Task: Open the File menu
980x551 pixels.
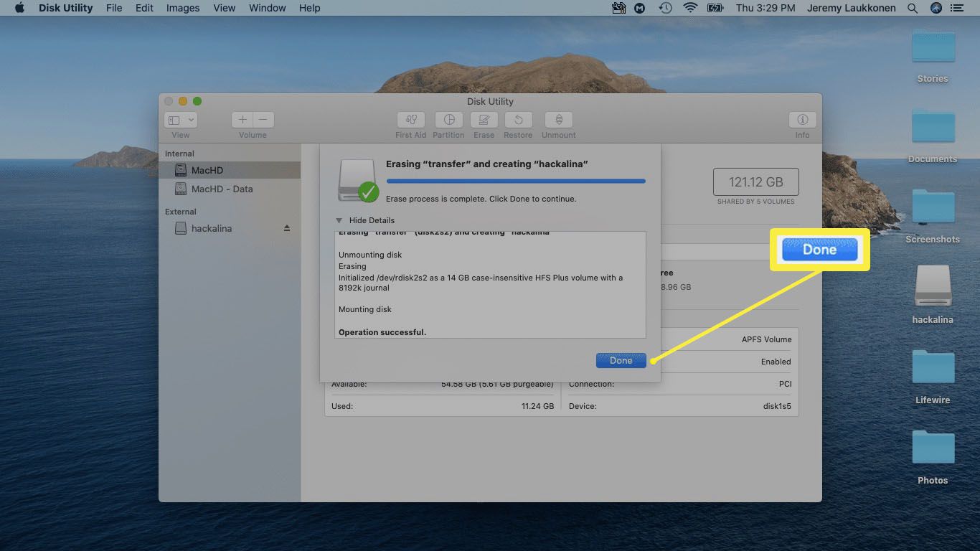Action: coord(113,8)
